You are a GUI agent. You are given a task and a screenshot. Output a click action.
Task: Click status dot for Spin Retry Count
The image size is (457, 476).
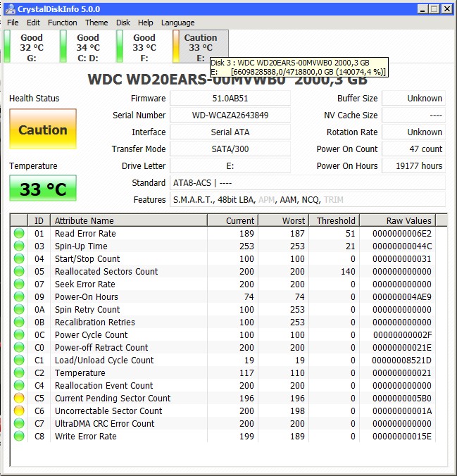[19, 309]
